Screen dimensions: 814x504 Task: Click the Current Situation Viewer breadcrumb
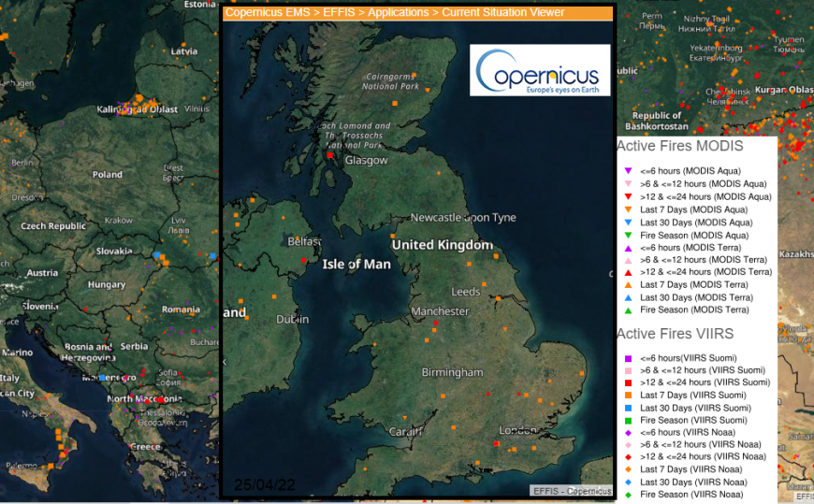coord(503,12)
